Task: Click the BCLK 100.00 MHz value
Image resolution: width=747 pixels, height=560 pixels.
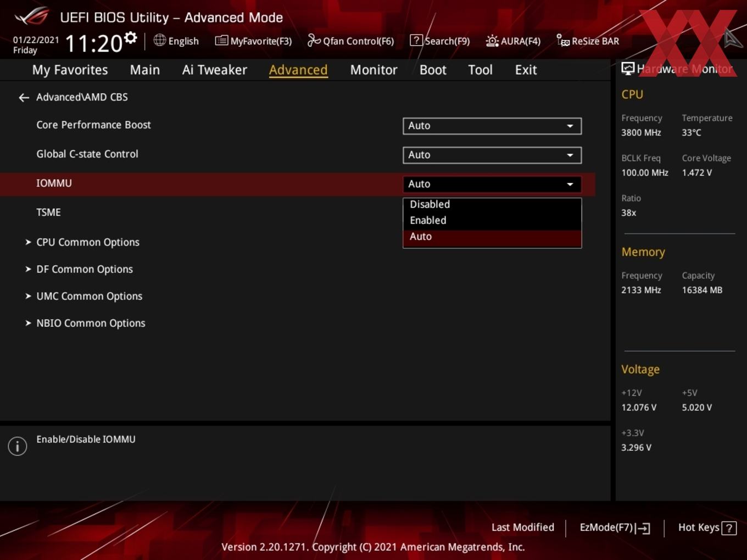Action: [645, 172]
